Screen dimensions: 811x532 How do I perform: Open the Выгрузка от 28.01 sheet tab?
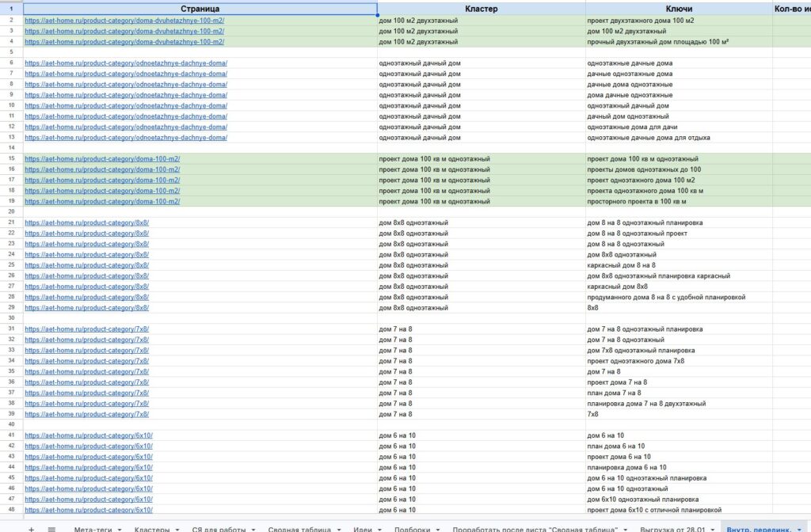pos(672,529)
